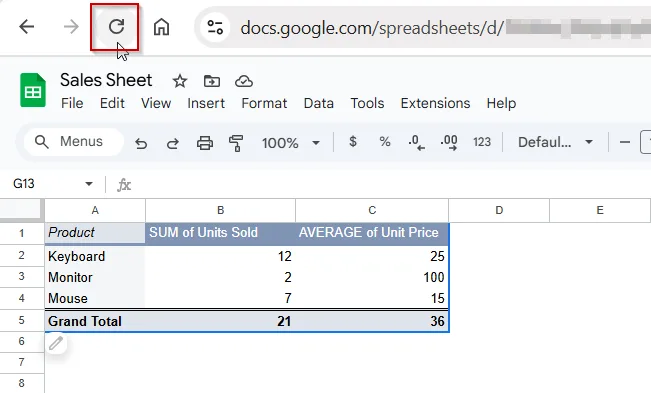Screen dimensions: 651x393
Task: Click the Print icon
Action: 205,143
